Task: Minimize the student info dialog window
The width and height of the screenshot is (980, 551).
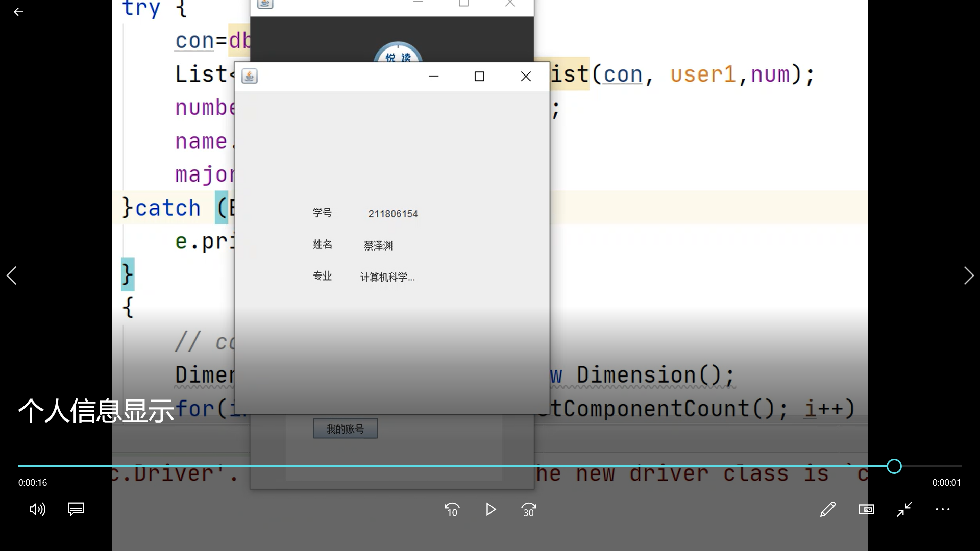Action: point(434,77)
